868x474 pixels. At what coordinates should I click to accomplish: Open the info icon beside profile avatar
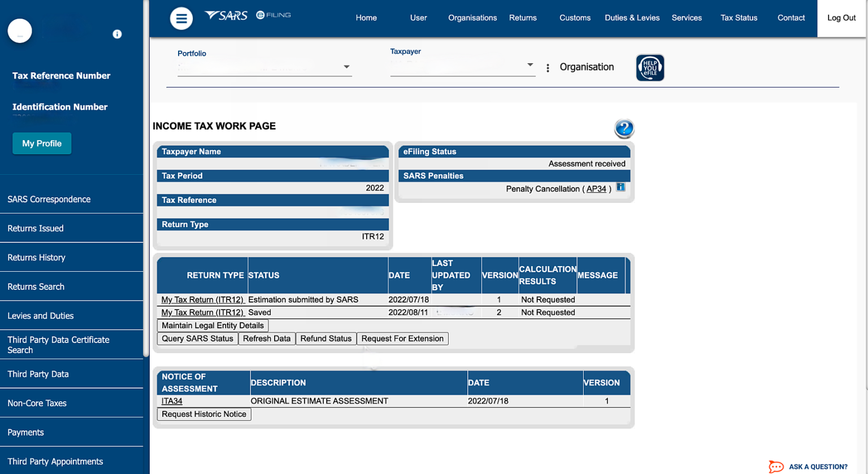tap(117, 34)
